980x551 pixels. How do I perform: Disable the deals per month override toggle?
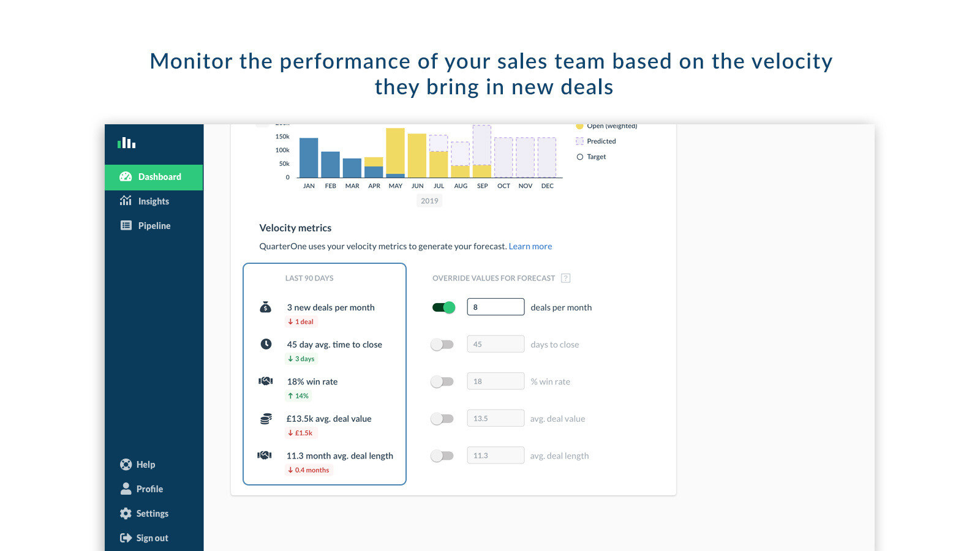click(443, 307)
